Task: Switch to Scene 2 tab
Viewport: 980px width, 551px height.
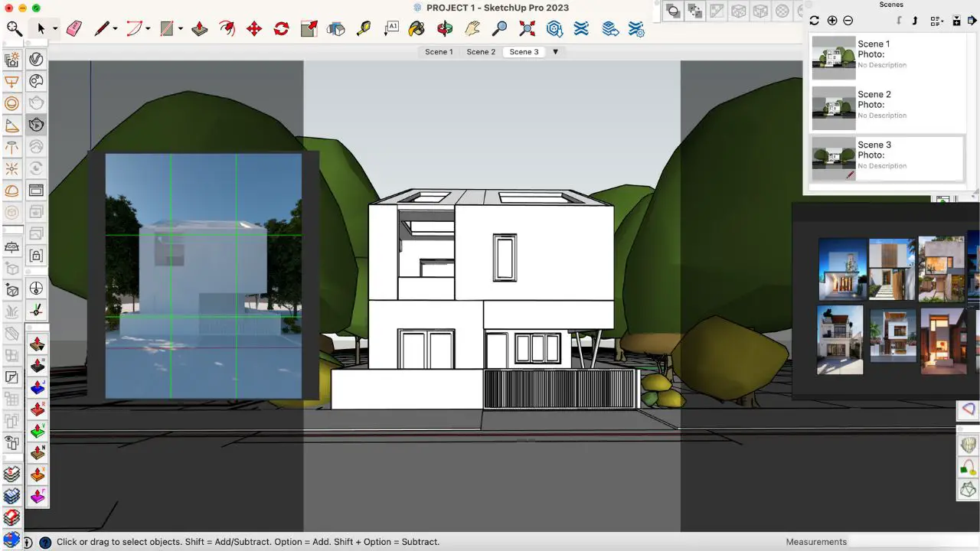Action: (481, 52)
